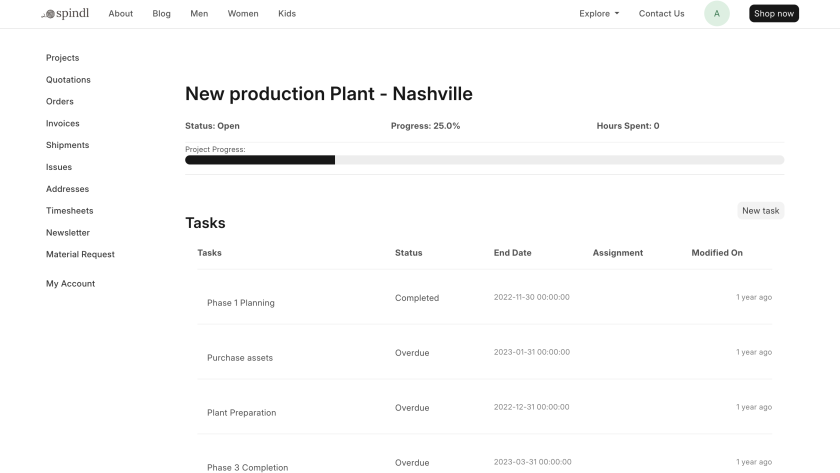
Task: Open the Kids category
Action: tap(287, 14)
